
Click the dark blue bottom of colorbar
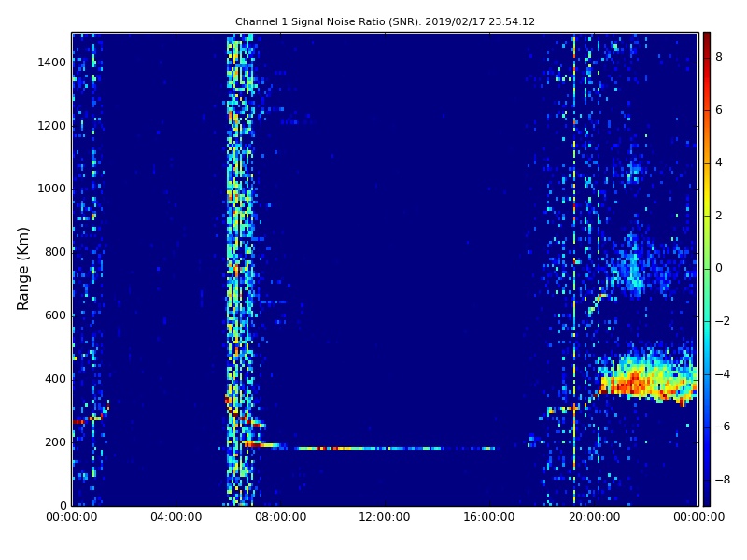click(x=707, y=499)
